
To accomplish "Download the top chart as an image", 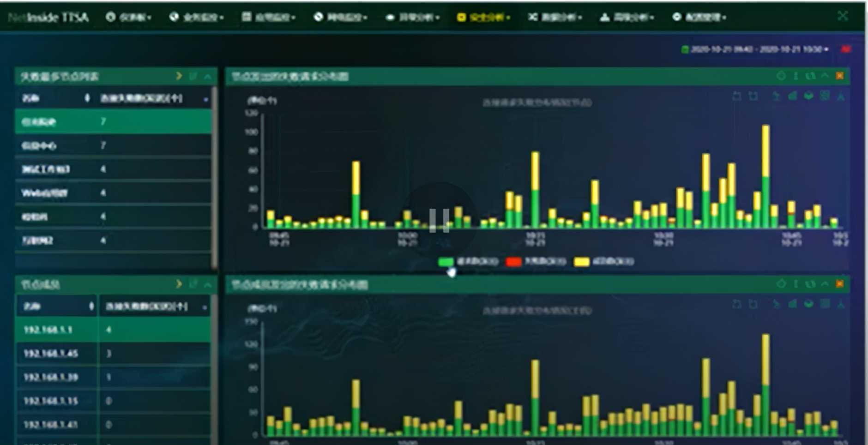I will pos(841,96).
